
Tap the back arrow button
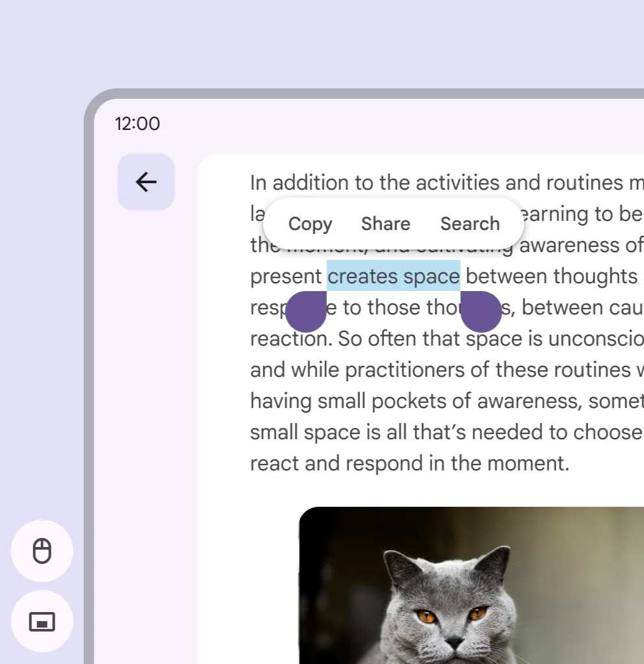coord(146,182)
